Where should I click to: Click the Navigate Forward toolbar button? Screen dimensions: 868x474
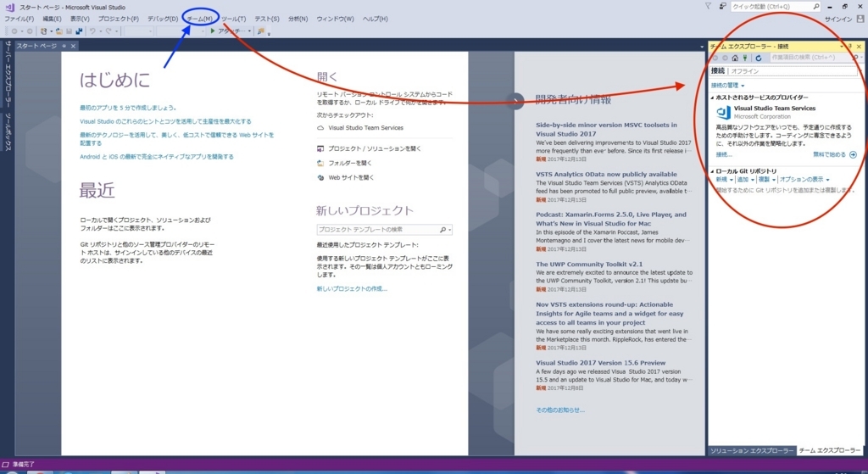coord(30,31)
